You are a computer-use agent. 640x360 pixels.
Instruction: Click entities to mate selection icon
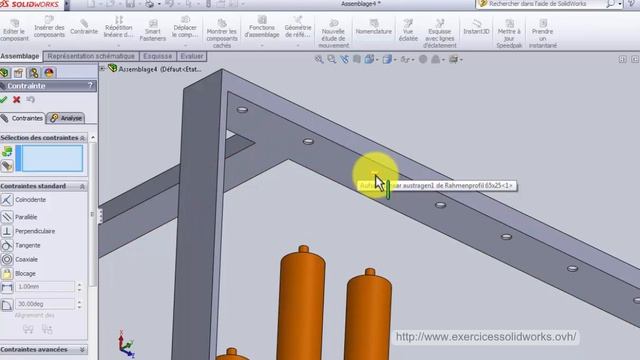(x=7, y=151)
